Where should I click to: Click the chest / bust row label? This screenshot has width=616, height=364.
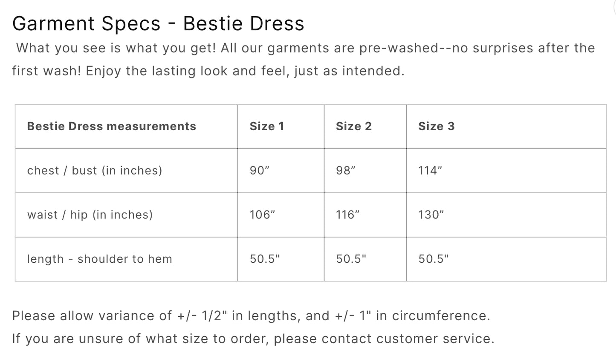tap(95, 171)
